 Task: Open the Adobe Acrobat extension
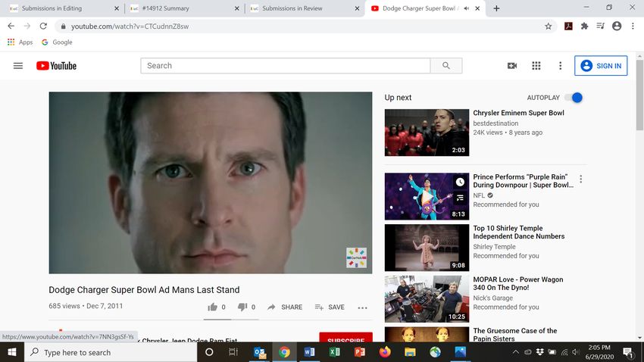tap(568, 27)
